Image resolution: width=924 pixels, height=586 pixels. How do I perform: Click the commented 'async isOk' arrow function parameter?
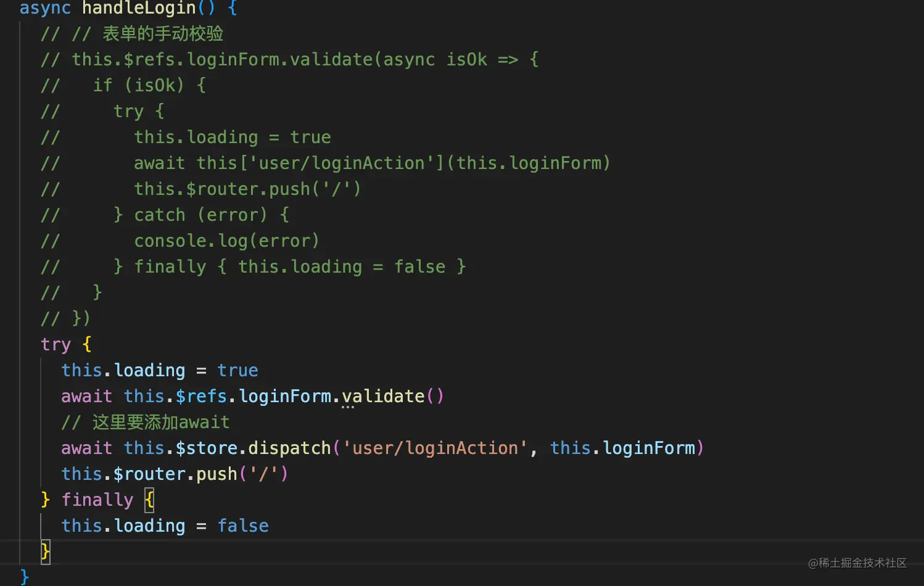(x=435, y=59)
